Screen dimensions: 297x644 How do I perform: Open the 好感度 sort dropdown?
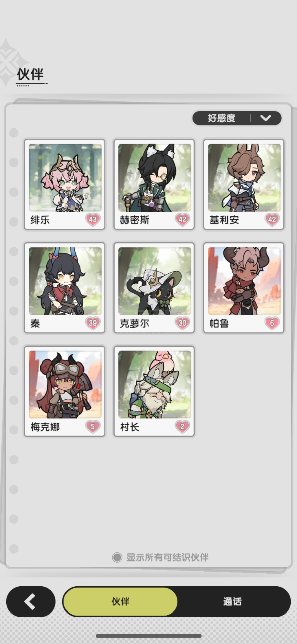pyautogui.click(x=237, y=118)
